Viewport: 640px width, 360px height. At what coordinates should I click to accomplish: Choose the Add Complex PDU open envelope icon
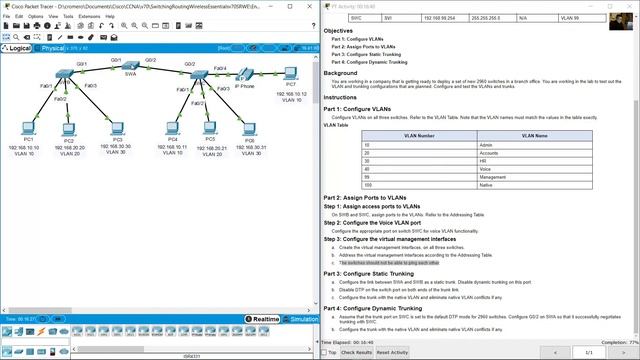click(114, 37)
